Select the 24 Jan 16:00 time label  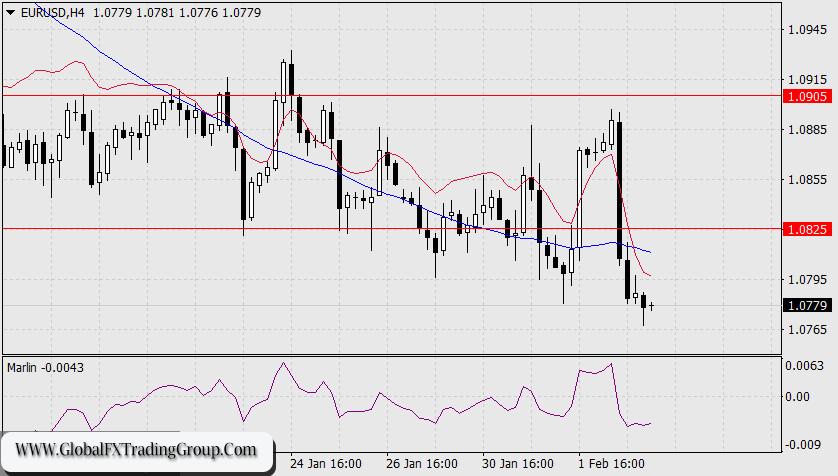click(326, 464)
